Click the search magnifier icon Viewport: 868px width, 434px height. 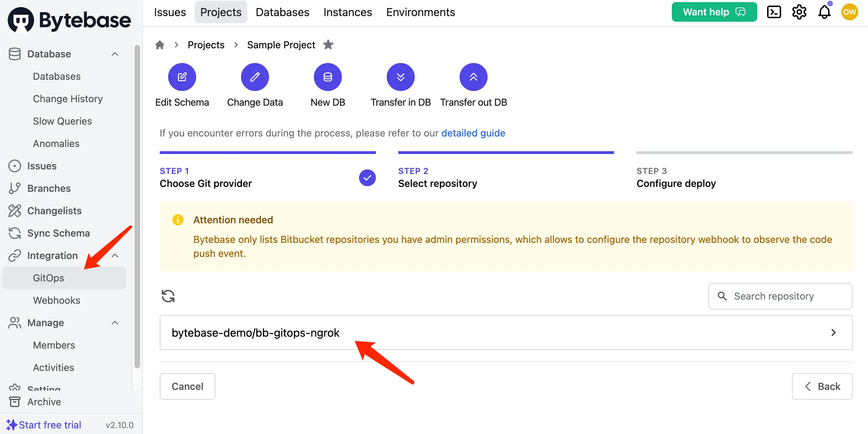tap(722, 296)
